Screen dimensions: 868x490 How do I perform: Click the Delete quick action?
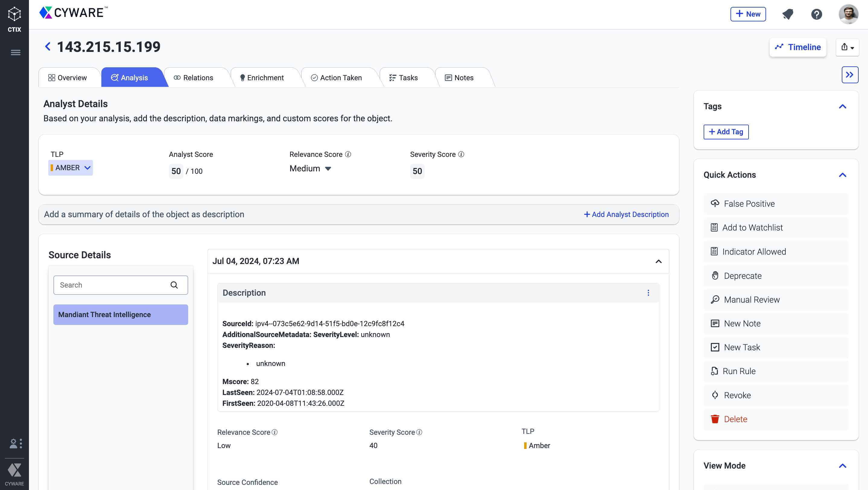tap(735, 419)
